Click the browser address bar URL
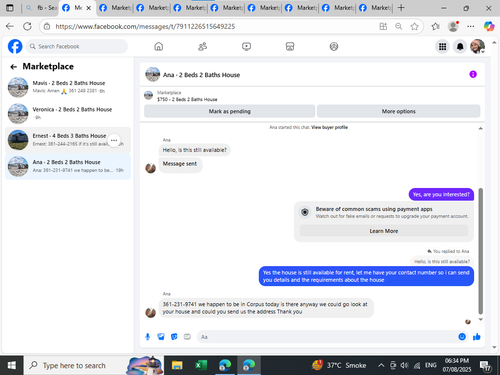Screen dimensions: 500x375 pyautogui.click(x=145, y=26)
